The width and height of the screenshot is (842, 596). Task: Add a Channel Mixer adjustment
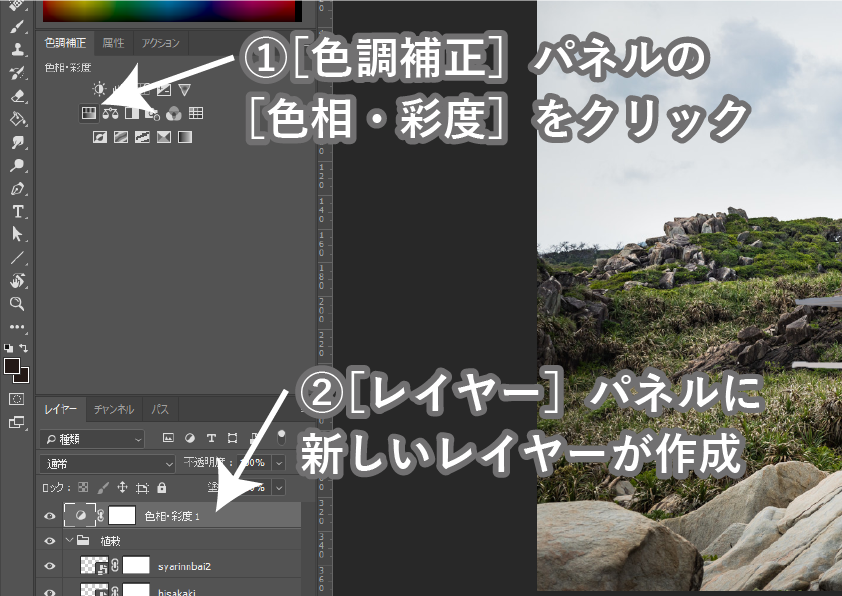tap(173, 113)
